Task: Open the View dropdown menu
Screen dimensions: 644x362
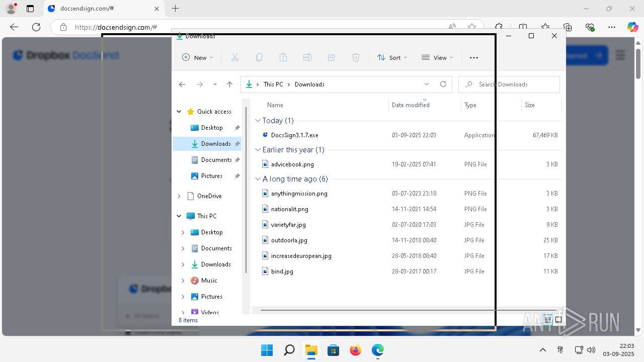Action: [437, 58]
